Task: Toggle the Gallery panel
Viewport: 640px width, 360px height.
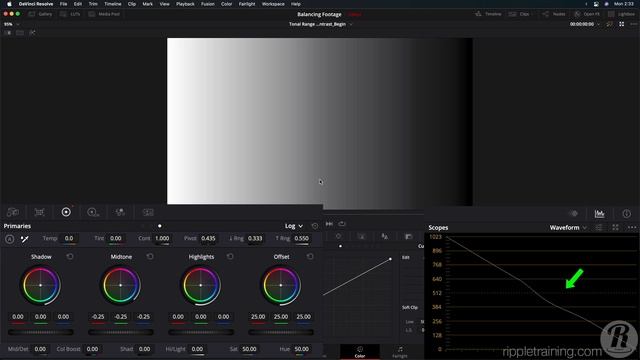Action: point(40,14)
